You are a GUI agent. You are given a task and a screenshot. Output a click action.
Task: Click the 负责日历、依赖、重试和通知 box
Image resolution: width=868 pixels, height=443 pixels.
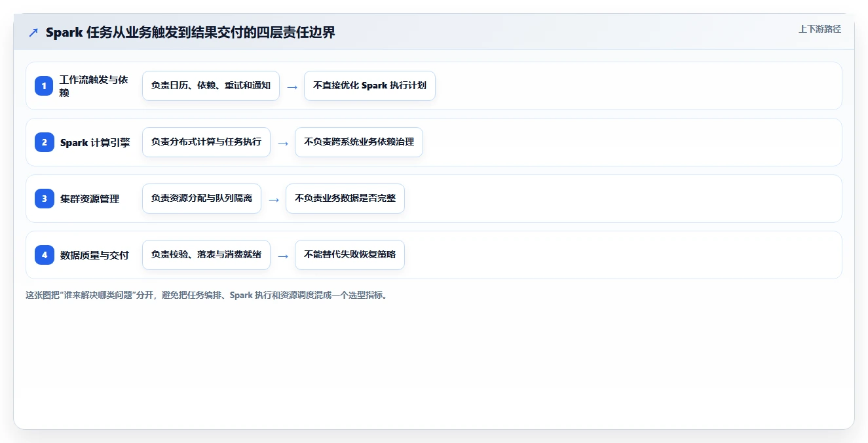tap(211, 86)
